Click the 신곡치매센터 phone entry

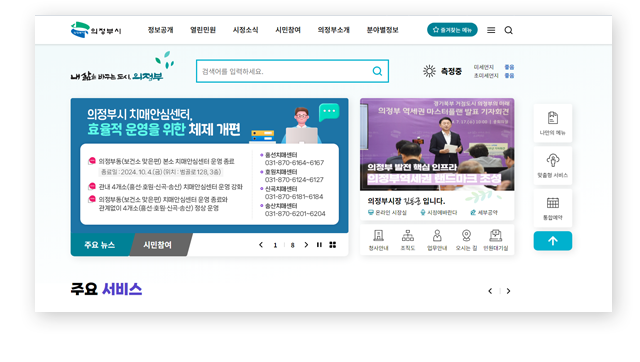[x=292, y=193]
